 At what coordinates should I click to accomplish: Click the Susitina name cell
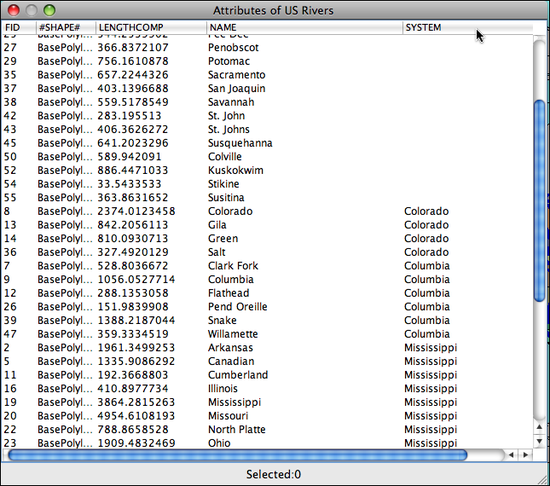226,198
